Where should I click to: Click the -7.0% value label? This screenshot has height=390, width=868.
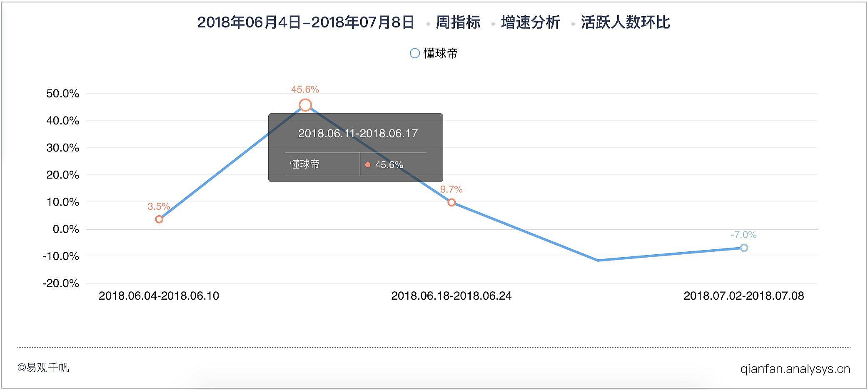tap(743, 235)
